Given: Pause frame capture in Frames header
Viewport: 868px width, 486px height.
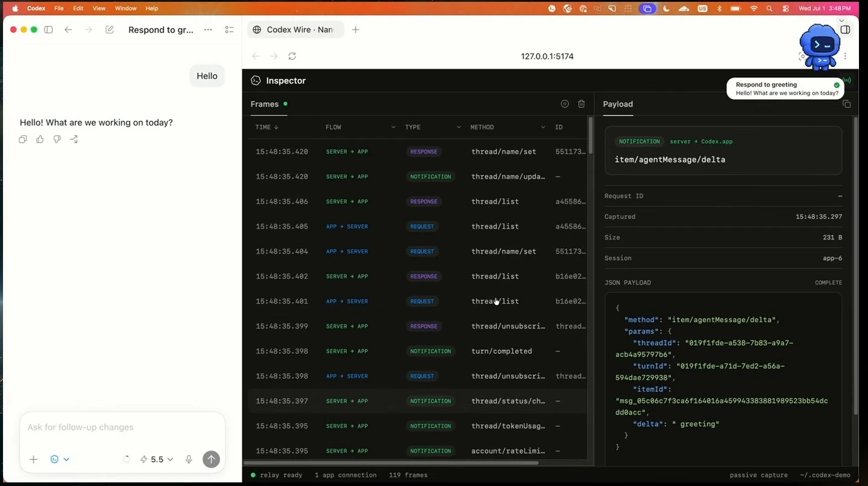Looking at the screenshot, I should (565, 104).
